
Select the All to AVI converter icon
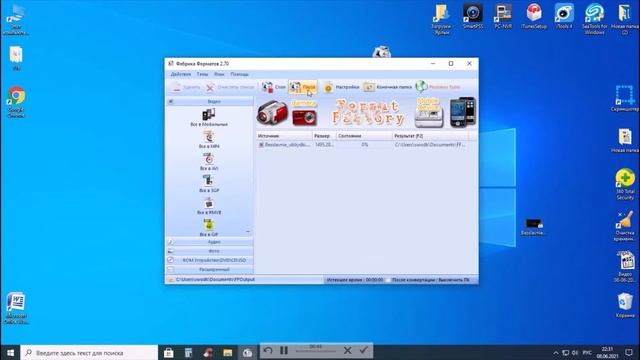click(x=209, y=161)
